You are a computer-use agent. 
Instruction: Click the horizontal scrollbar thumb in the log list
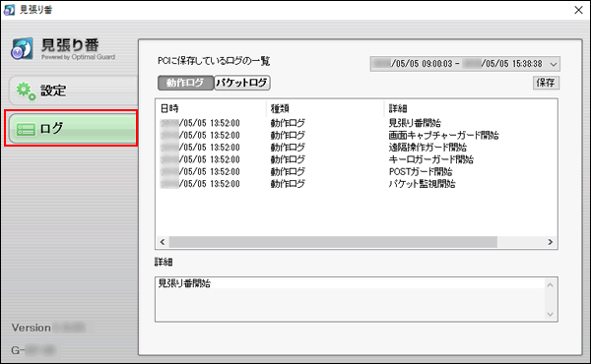click(333, 242)
